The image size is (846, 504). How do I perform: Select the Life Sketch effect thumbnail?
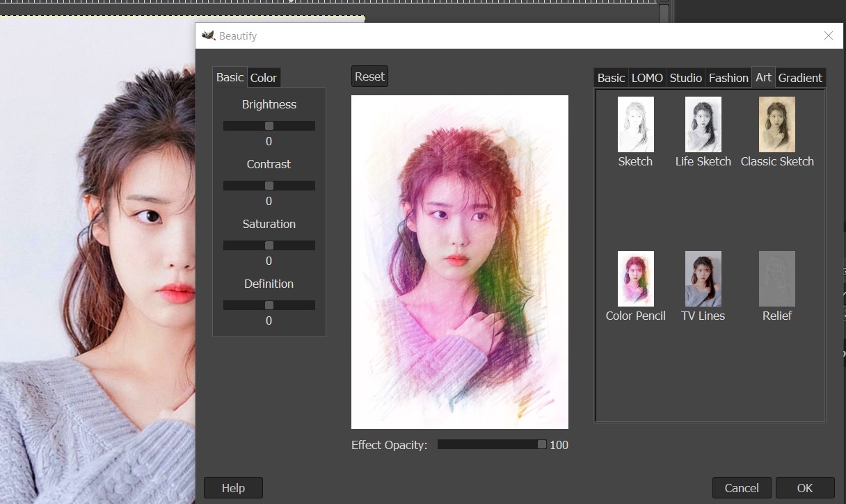703,124
